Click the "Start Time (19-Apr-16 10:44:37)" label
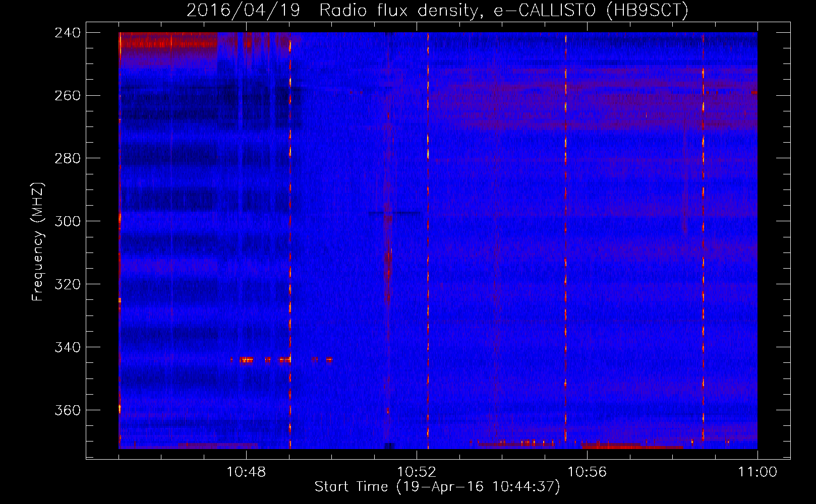The image size is (816, 504). [437, 487]
